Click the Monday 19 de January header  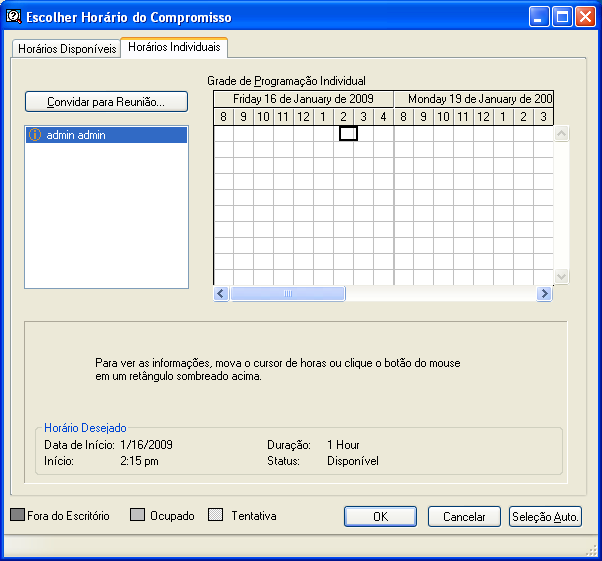click(x=474, y=99)
